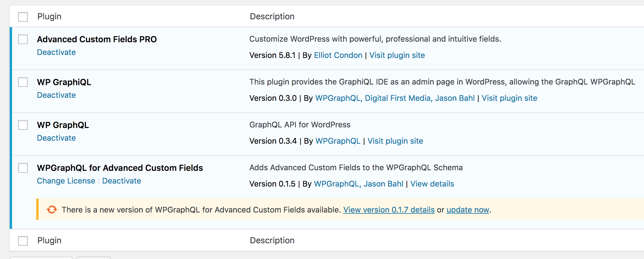This screenshot has width=644, height=259.
Task: Sort by Plugin column header
Action: [49, 16]
